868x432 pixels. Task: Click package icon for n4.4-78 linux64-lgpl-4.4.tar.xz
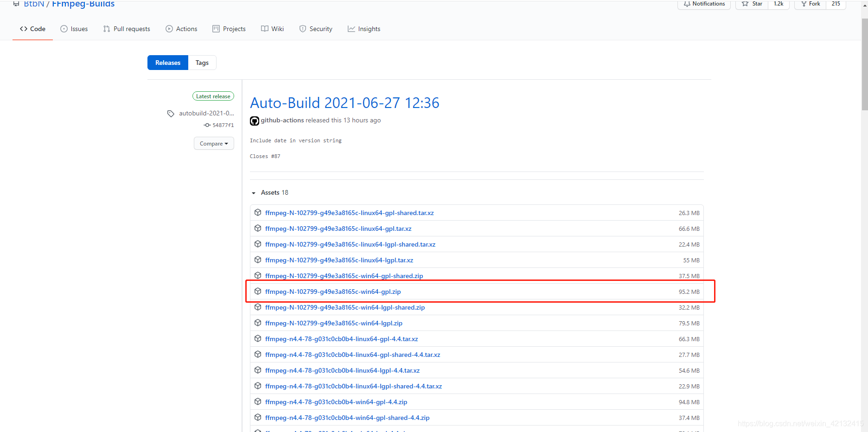258,370
